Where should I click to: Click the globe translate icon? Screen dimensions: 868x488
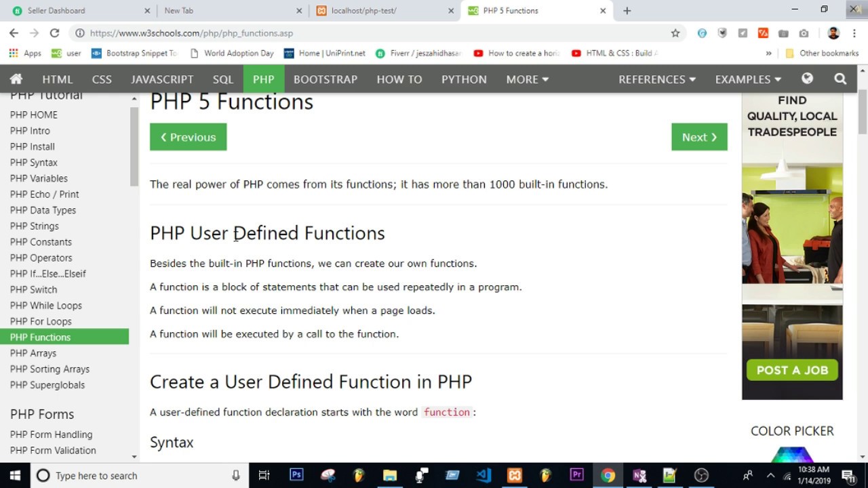pyautogui.click(x=807, y=79)
